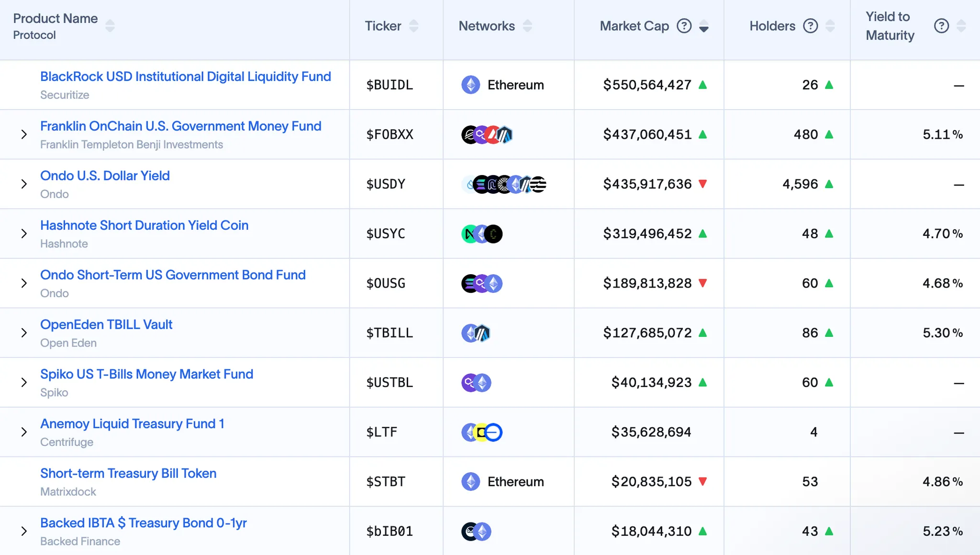
Task: Sort table by Networks column
Action: [x=527, y=26]
